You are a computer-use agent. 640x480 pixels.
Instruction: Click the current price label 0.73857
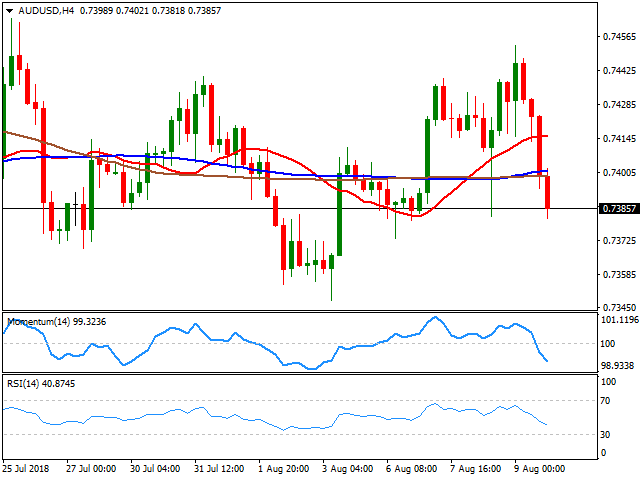(619, 209)
